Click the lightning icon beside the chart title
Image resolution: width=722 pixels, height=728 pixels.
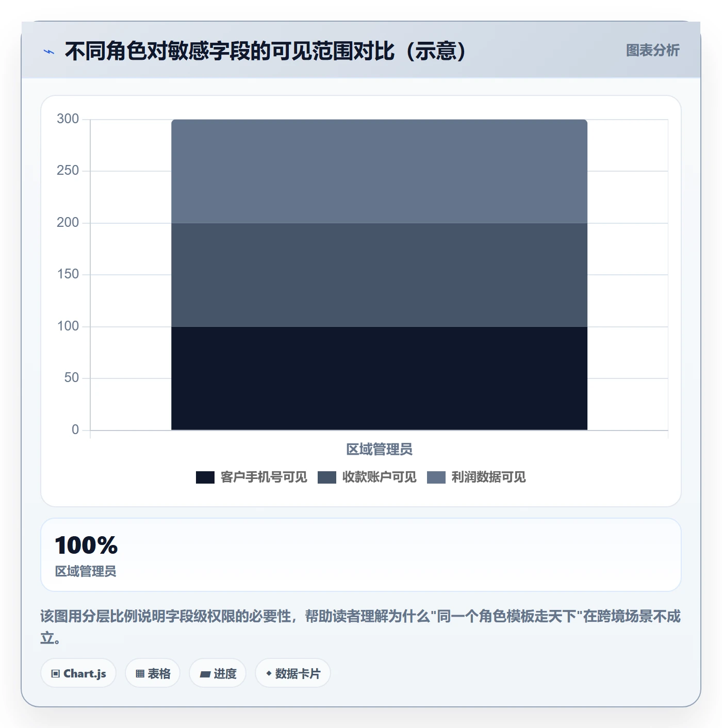point(49,52)
